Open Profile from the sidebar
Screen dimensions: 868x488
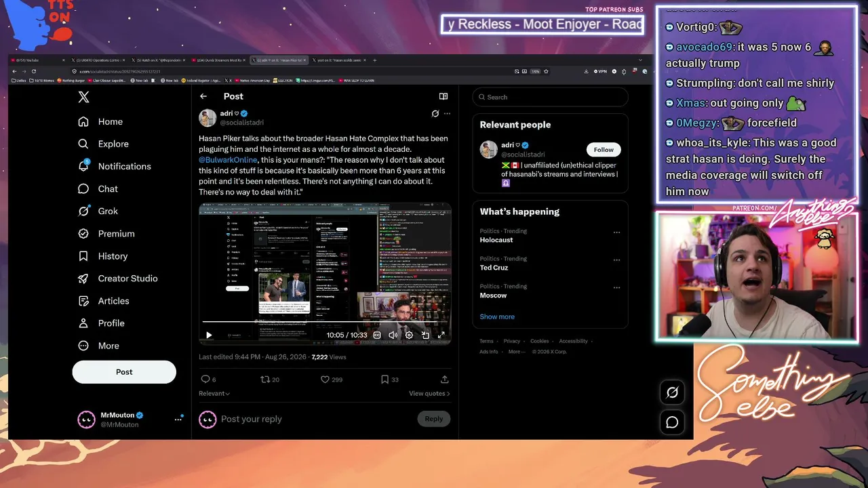point(101,323)
